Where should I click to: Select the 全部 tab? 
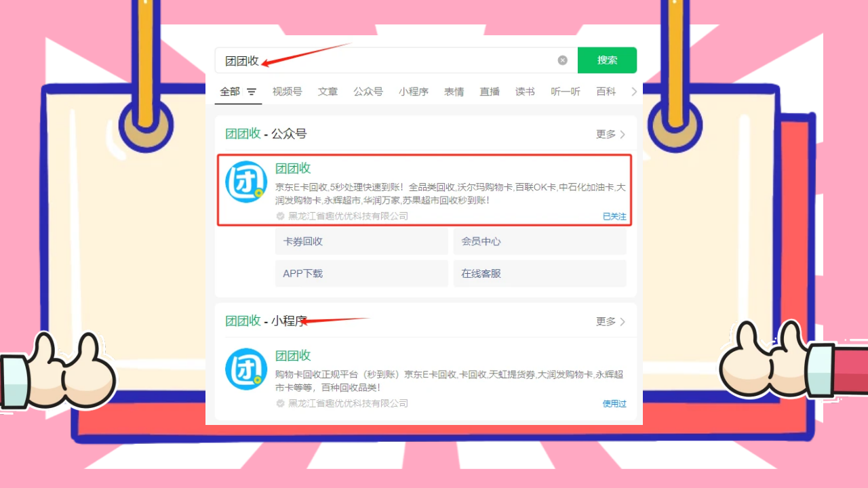pos(230,91)
